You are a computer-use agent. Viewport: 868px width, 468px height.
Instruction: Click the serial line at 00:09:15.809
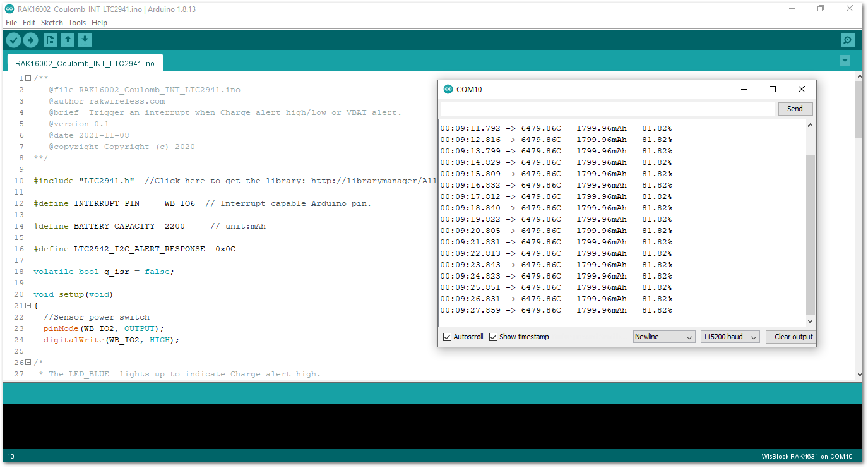tap(556, 174)
